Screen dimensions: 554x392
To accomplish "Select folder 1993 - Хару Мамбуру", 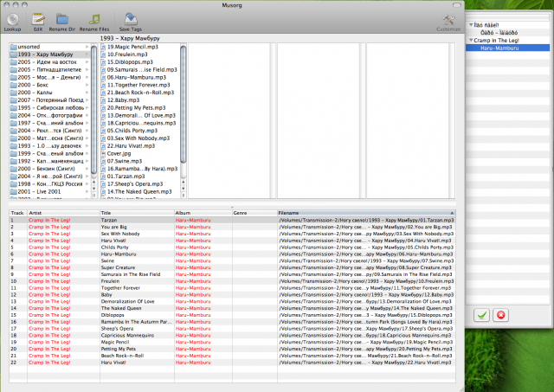I will [x=49, y=55].
